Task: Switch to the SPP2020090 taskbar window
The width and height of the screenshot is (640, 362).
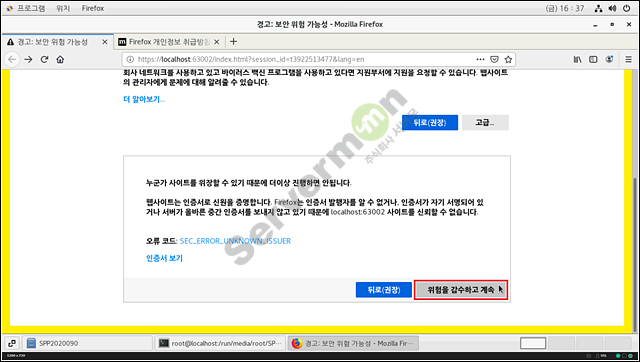Action: 87,343
